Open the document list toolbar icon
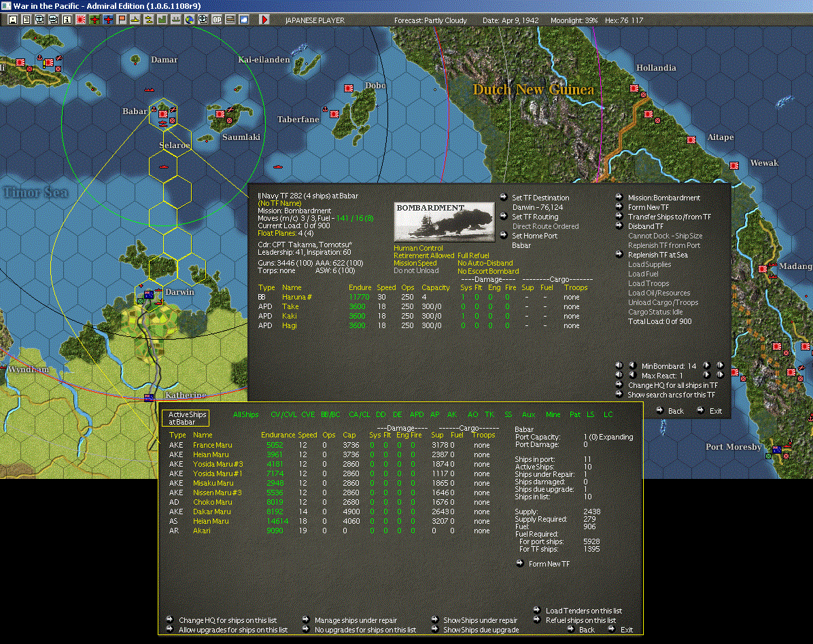This screenshot has height=644, width=813. click(x=27, y=20)
